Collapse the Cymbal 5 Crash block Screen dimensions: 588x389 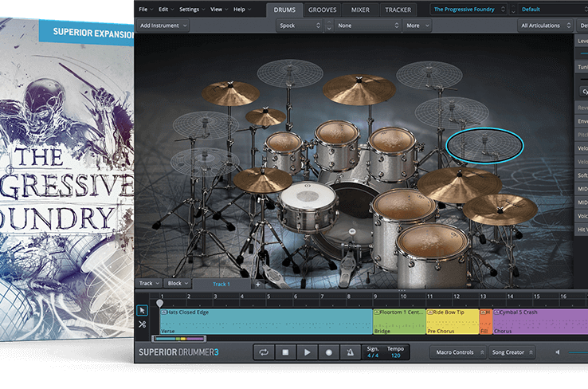click(496, 312)
